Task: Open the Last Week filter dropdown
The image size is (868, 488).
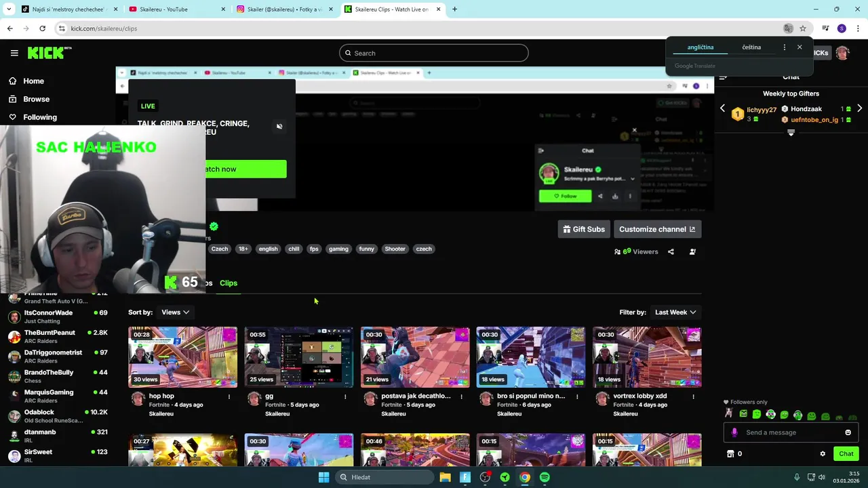Action: tap(675, 312)
